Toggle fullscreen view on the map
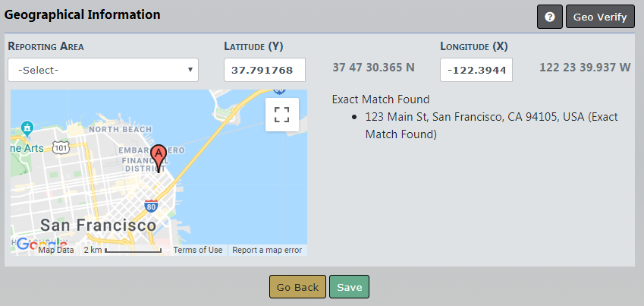The image size is (644, 306). point(281,115)
